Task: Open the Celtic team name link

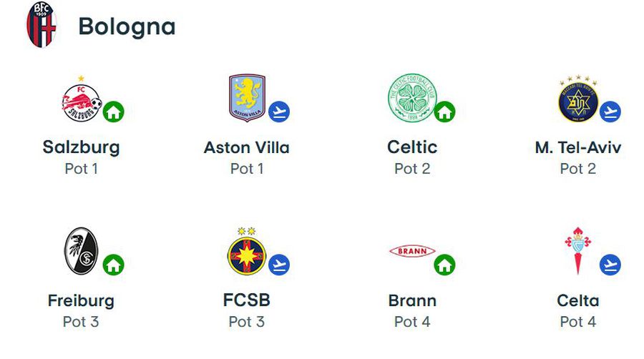Action: click(x=412, y=147)
